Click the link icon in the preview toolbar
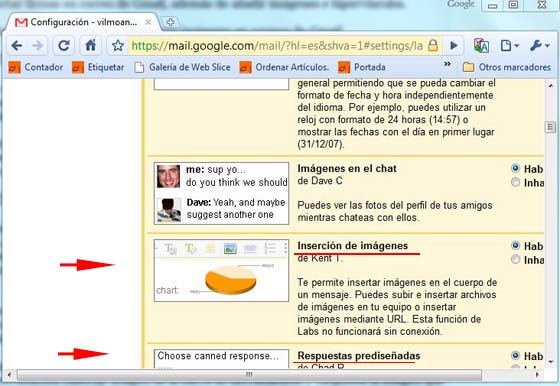The image size is (560, 386). [x=250, y=248]
